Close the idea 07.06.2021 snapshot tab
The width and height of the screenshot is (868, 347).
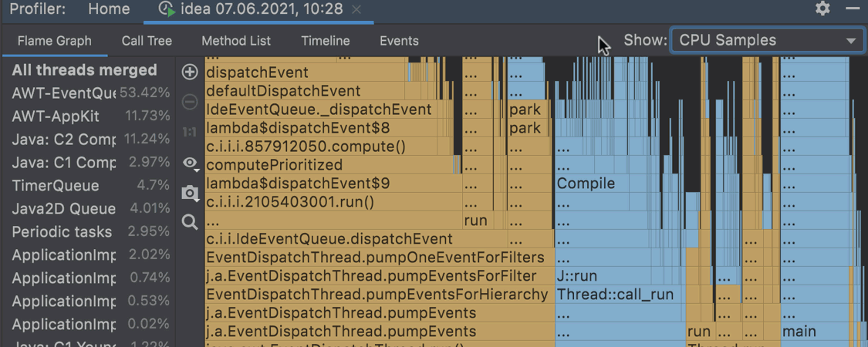pos(356,9)
